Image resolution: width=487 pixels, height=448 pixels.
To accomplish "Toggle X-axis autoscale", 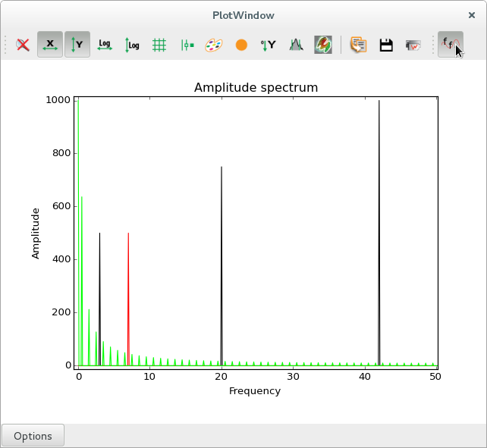I will (x=50, y=45).
